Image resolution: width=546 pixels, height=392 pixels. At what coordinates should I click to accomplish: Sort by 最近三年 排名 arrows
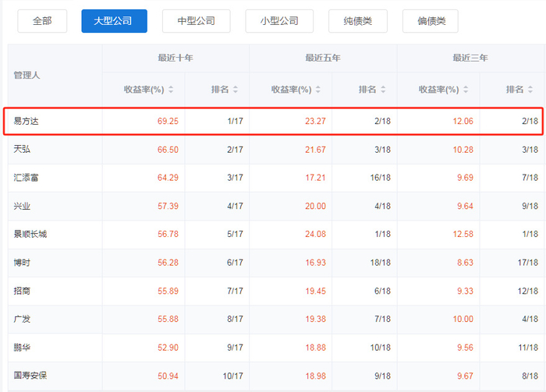pos(530,90)
